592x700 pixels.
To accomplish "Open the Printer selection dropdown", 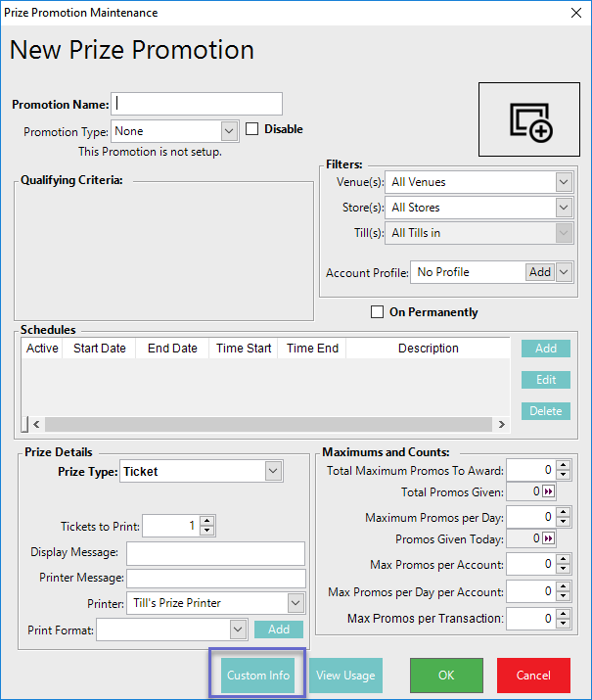I will [x=295, y=603].
